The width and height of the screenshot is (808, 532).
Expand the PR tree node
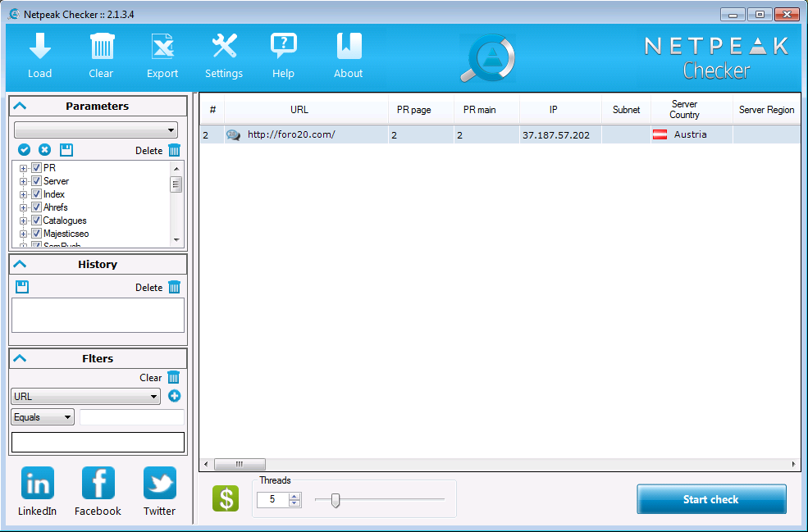tap(23, 168)
